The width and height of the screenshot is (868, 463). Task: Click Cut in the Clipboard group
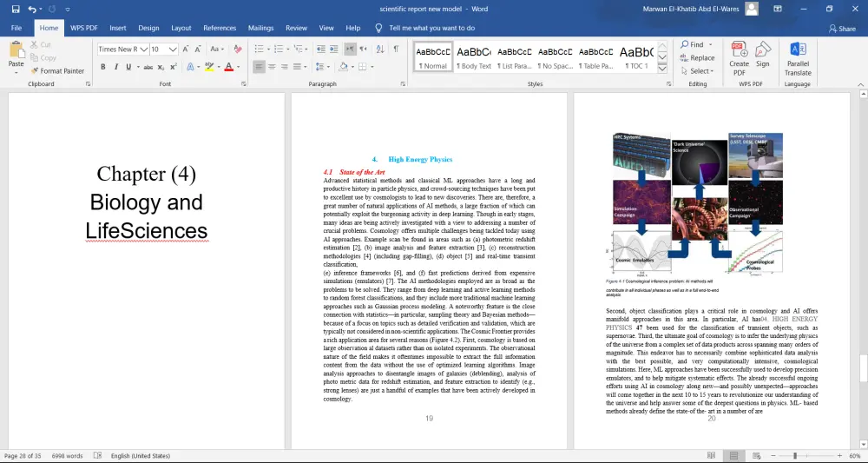pyautogui.click(x=41, y=45)
